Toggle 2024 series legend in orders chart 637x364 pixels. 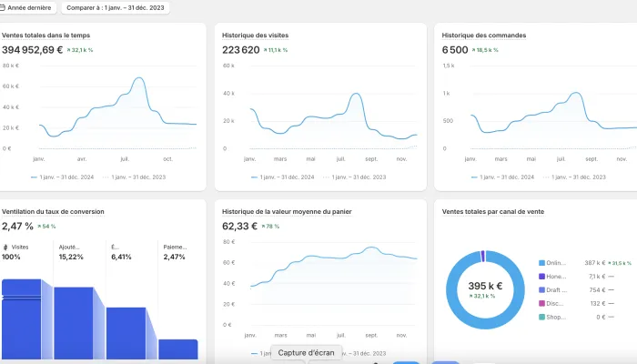[502, 177]
